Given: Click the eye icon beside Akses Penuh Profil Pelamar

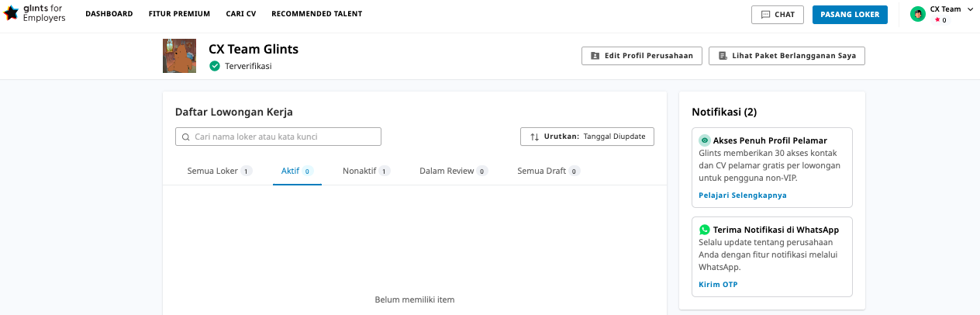Looking at the screenshot, I should pos(705,140).
